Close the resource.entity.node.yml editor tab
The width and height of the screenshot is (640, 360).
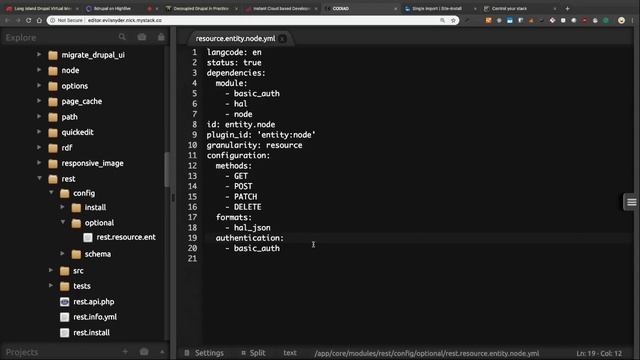pyautogui.click(x=282, y=39)
